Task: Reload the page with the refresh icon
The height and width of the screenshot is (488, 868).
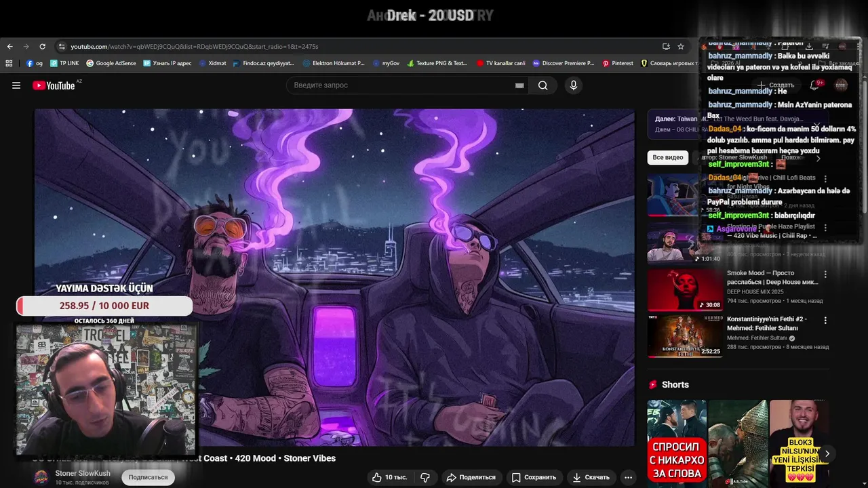Action: click(x=42, y=46)
